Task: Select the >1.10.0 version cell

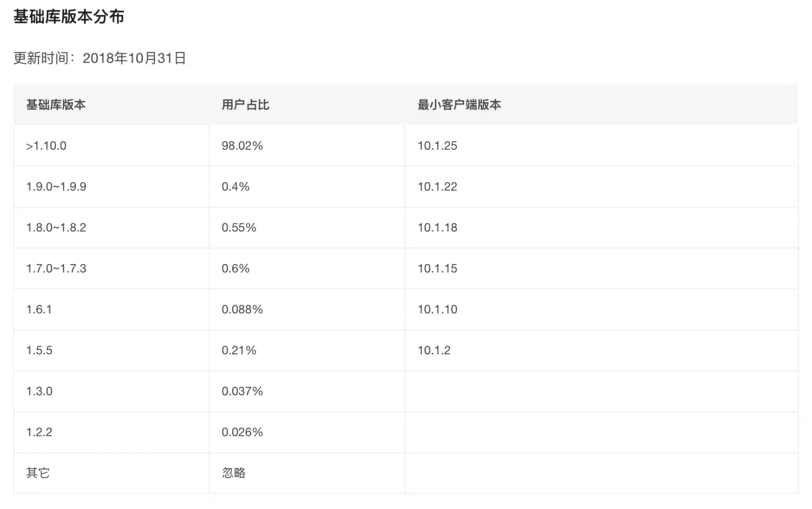Action: coord(46,146)
